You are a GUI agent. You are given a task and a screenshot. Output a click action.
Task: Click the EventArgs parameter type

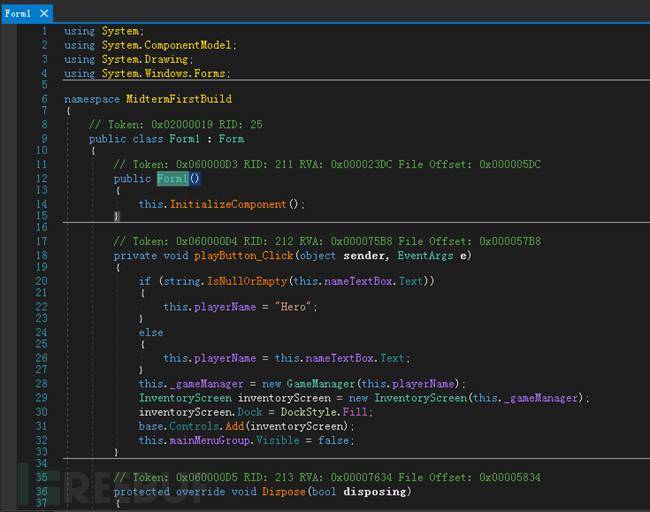(425, 255)
